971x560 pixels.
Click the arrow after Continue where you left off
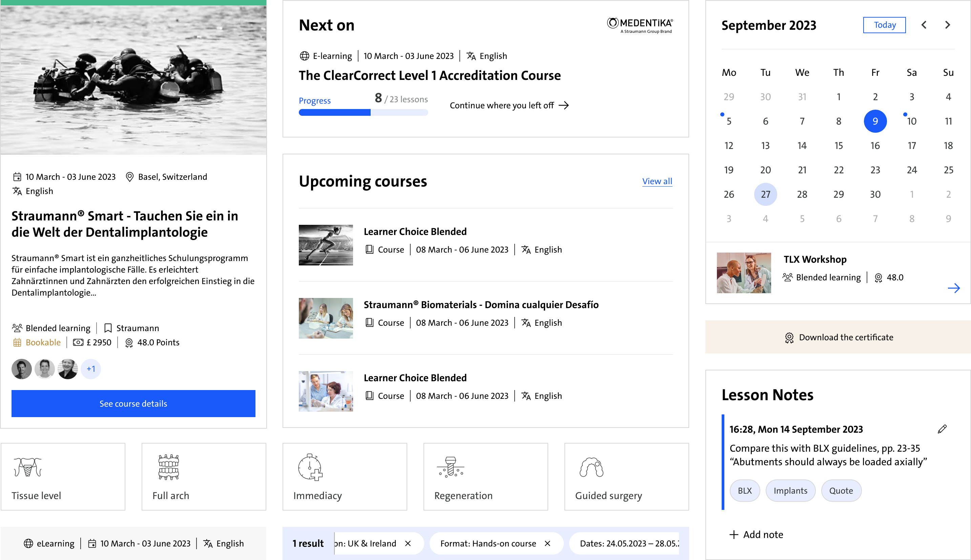point(564,105)
